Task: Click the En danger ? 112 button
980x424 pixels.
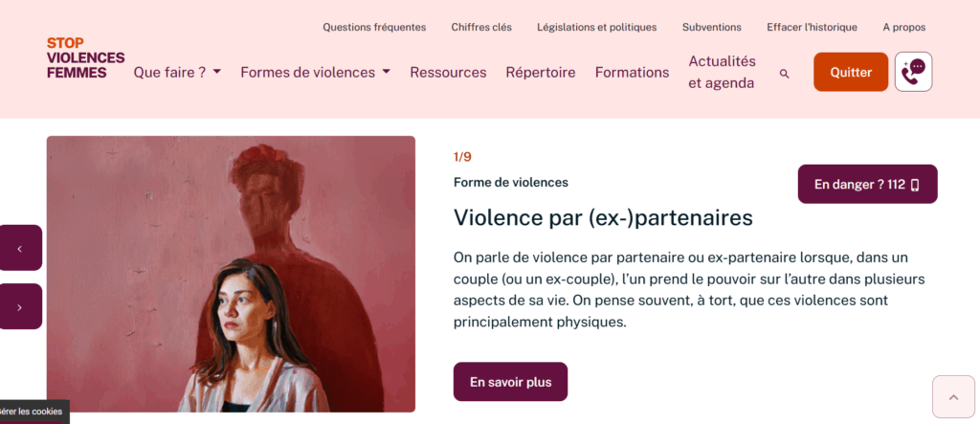Action: [867, 184]
